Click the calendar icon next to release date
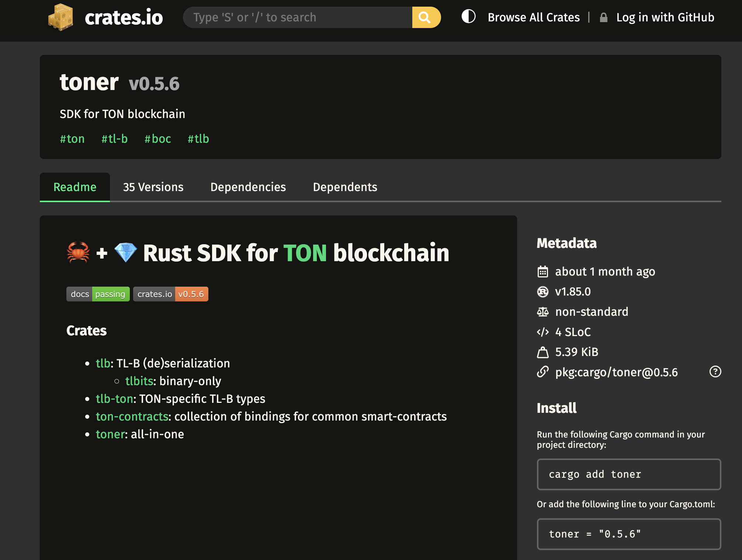Screen dimensions: 742x560 pyautogui.click(x=543, y=272)
